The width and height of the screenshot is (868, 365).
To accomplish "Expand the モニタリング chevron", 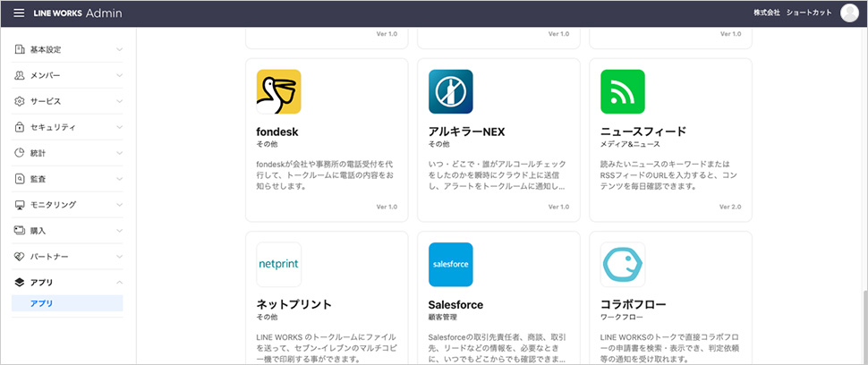I will (x=119, y=205).
